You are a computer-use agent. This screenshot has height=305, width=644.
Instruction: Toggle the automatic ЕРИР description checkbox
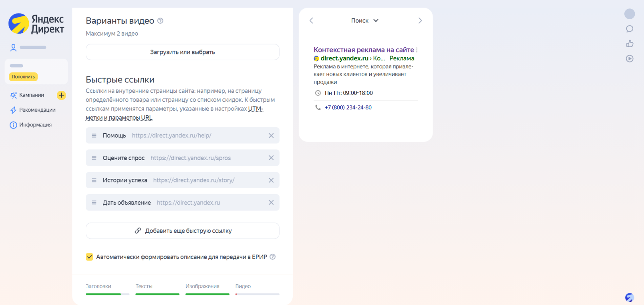tap(89, 257)
